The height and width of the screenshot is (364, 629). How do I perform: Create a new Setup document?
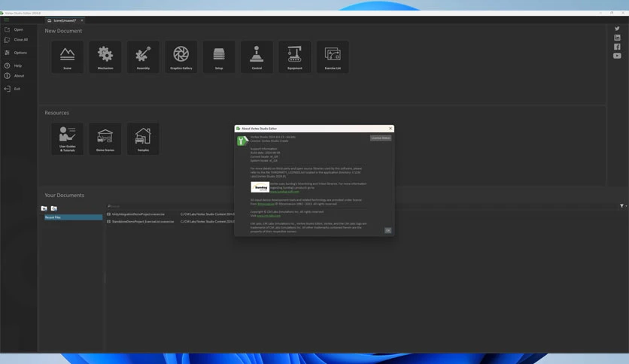click(219, 57)
